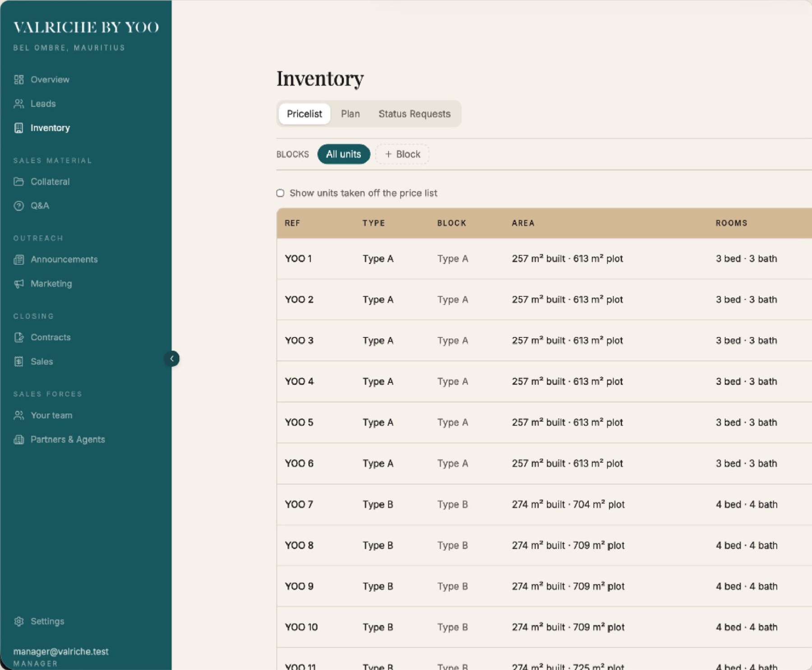The width and height of the screenshot is (812, 670).
Task: Click the Sales receipt icon
Action: click(18, 361)
